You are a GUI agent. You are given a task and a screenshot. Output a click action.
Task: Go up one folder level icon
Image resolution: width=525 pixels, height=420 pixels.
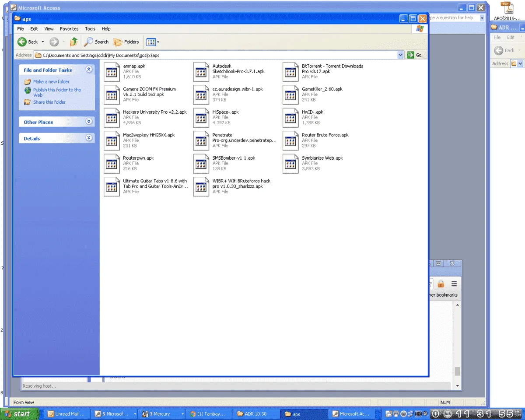coord(74,42)
